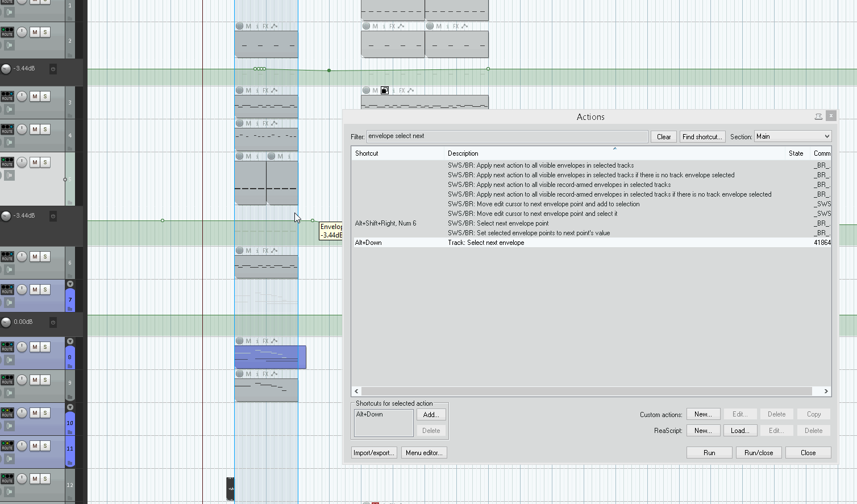
Task: Open the ROUTE button on track 3
Action: [7, 96]
